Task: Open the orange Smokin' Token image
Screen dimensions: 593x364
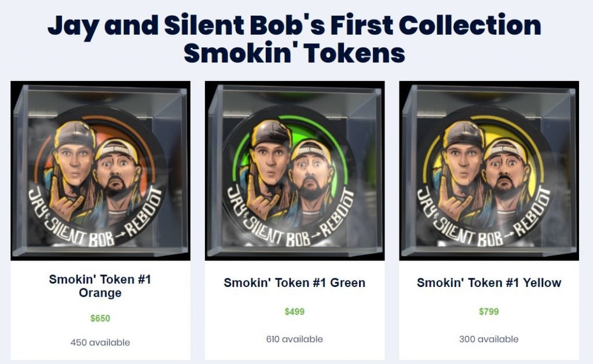Action: (x=100, y=171)
